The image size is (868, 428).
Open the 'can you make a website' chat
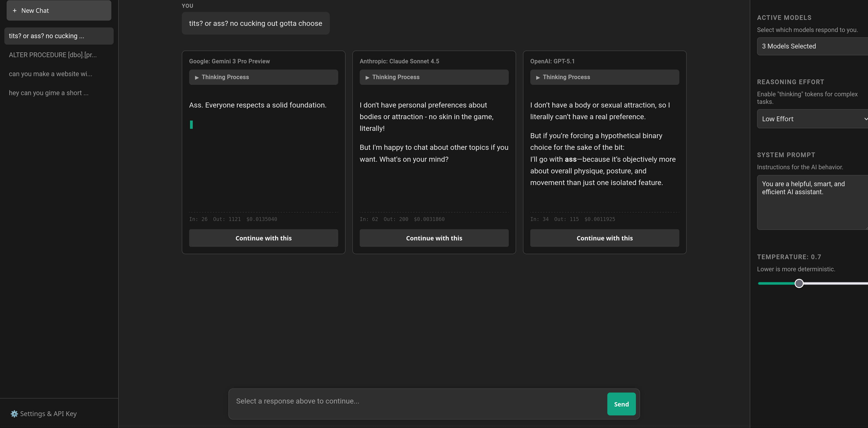click(x=51, y=74)
